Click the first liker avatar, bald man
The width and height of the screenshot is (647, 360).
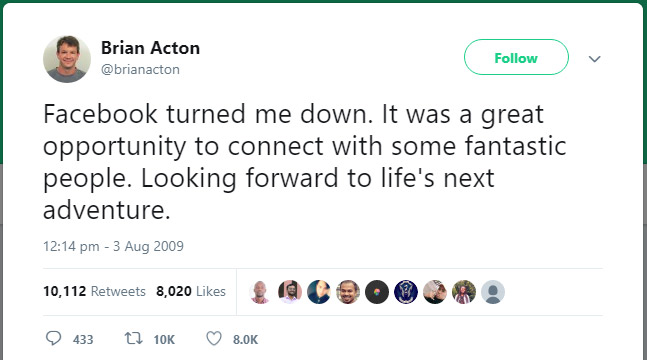(x=260, y=292)
